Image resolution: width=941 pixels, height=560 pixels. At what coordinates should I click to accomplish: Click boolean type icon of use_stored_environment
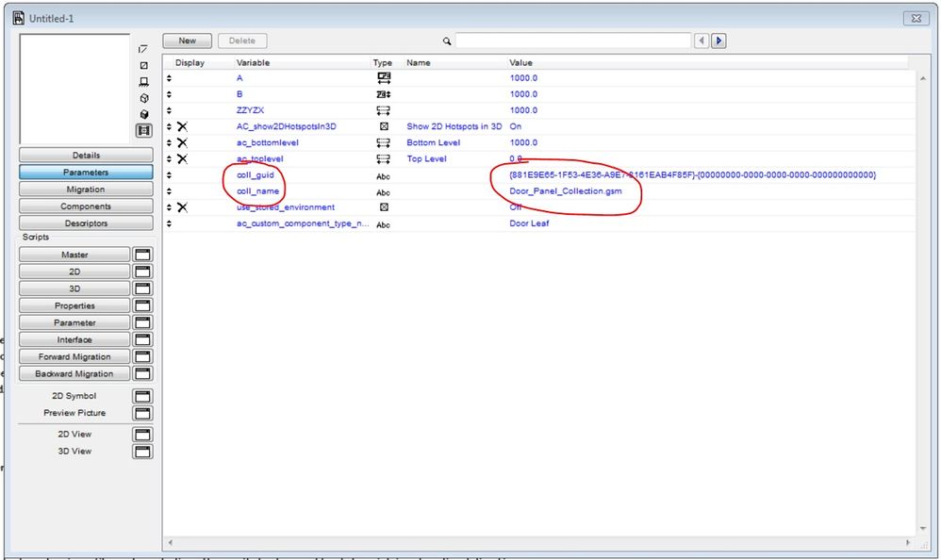click(384, 207)
